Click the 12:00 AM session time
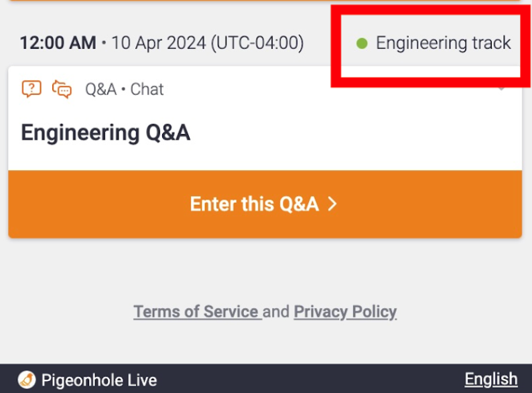This screenshot has width=532, height=393. tap(58, 43)
